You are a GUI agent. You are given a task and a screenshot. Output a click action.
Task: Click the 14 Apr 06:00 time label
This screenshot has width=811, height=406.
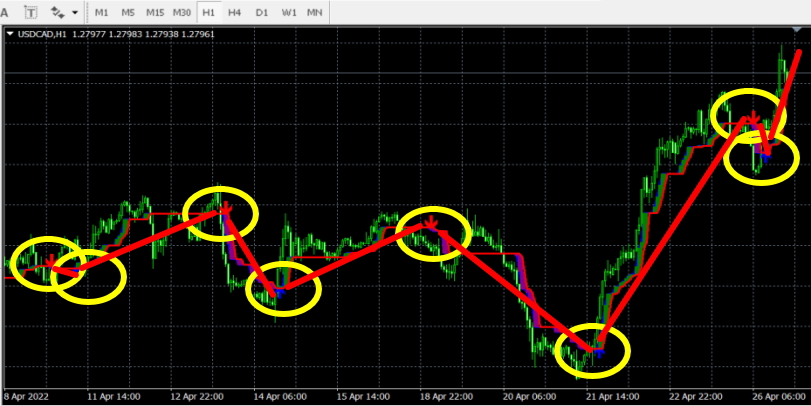(280, 397)
